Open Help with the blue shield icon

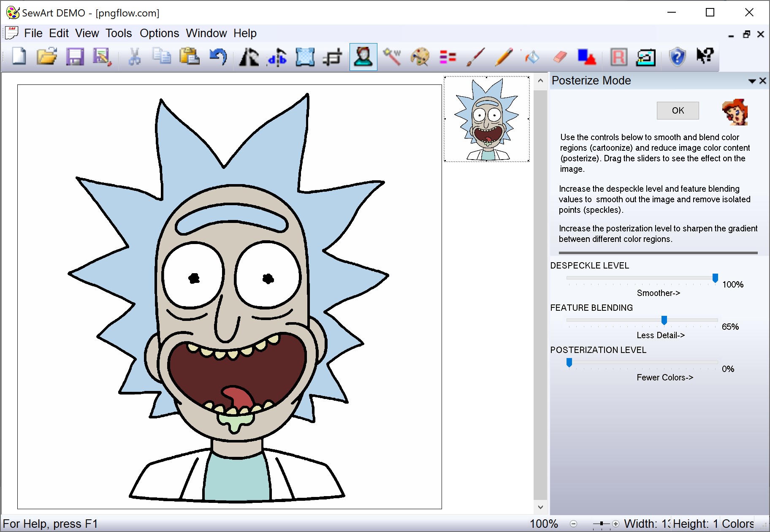(x=677, y=57)
